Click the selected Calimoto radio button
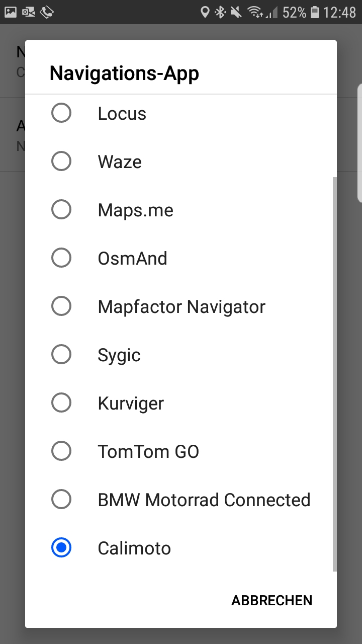 [x=61, y=548]
